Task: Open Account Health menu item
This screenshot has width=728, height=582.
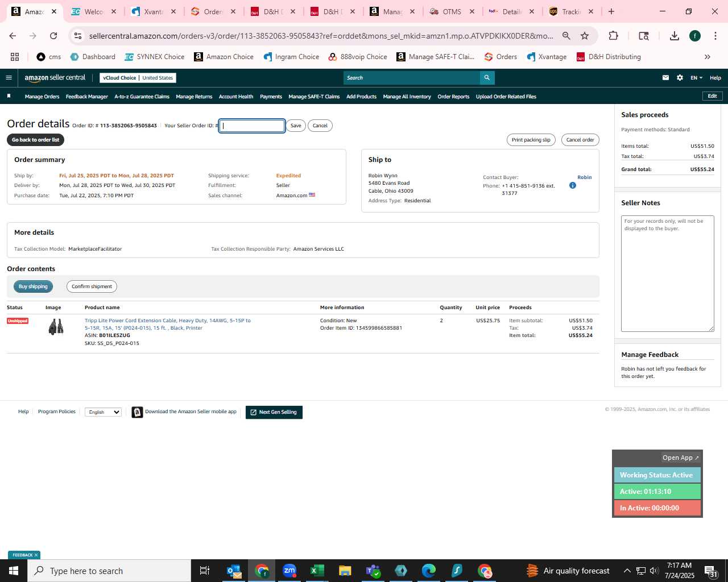Action: click(x=236, y=97)
